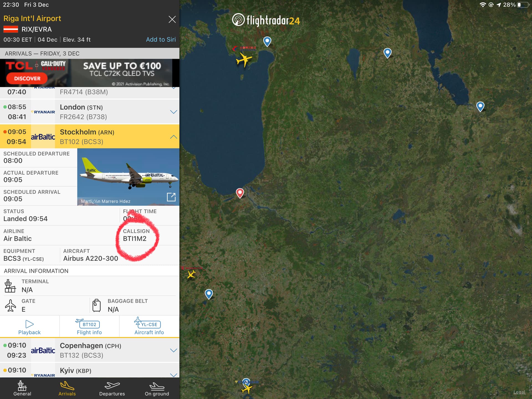Click the Discover button in TCL ad
Image resolution: width=532 pixels, height=399 pixels.
(x=27, y=78)
